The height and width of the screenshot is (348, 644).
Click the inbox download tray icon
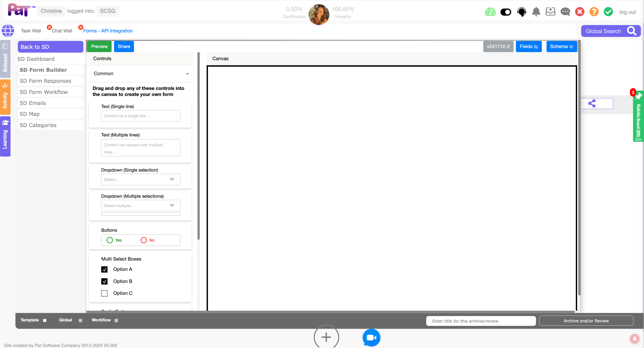[550, 12]
